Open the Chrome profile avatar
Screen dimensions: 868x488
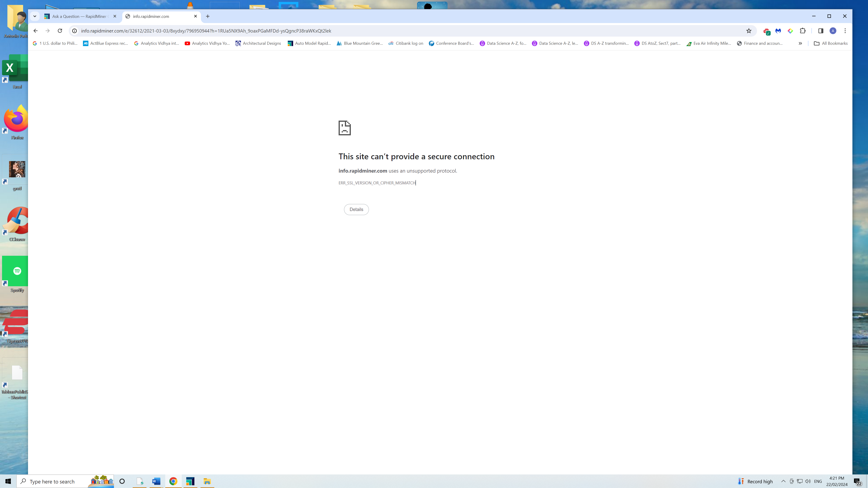[x=833, y=31]
